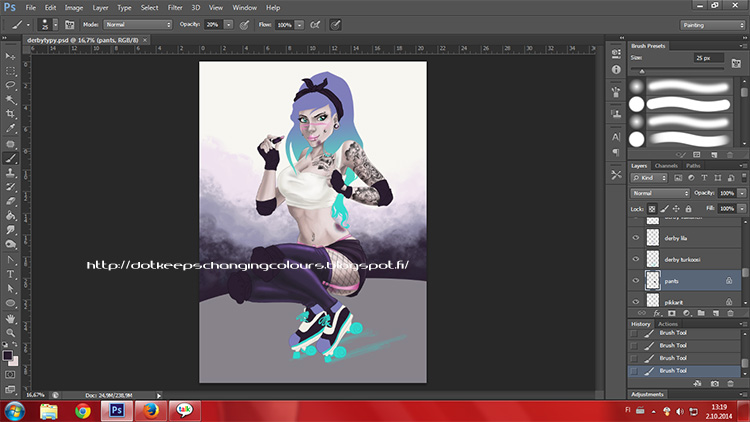This screenshot has width=750, height=422.
Task: Hide the pants layer
Action: [x=636, y=281]
